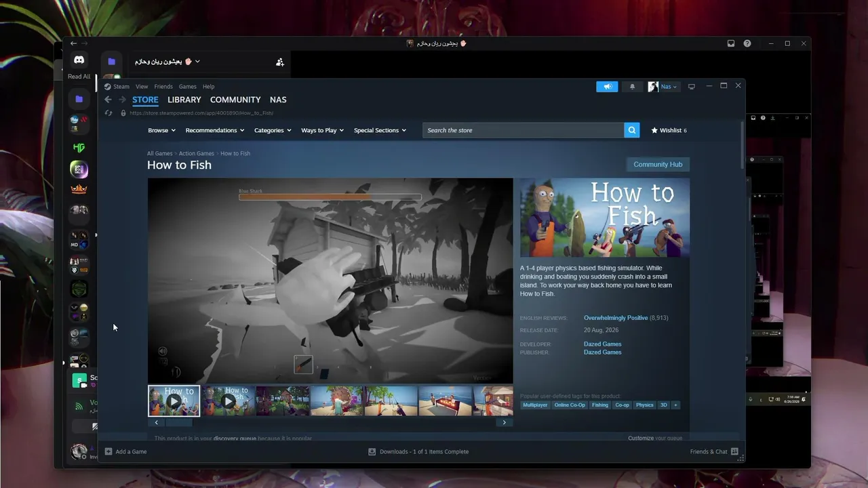
Task: Open Discord direct messages home icon
Action: pos(79,60)
